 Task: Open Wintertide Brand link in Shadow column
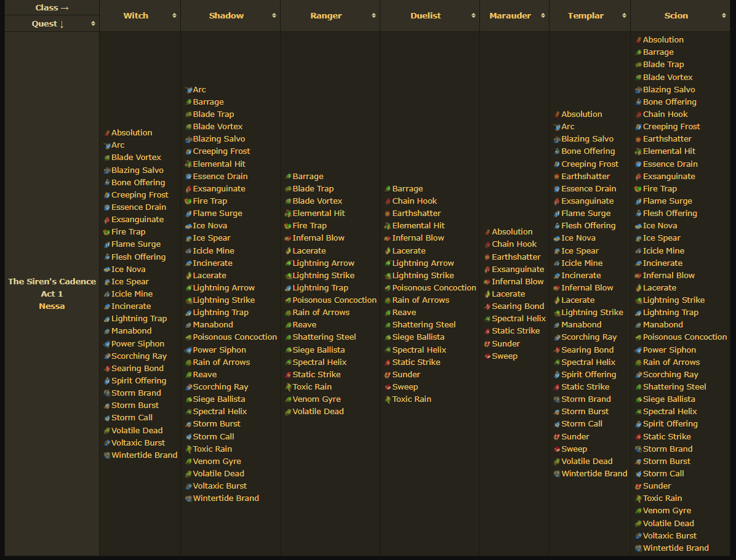(x=226, y=498)
